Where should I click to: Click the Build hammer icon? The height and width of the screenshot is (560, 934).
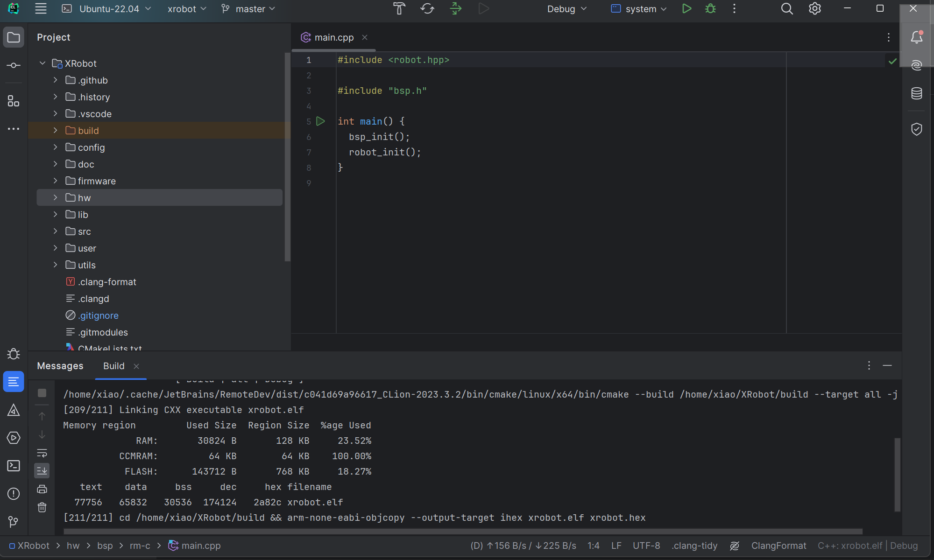[x=399, y=9]
